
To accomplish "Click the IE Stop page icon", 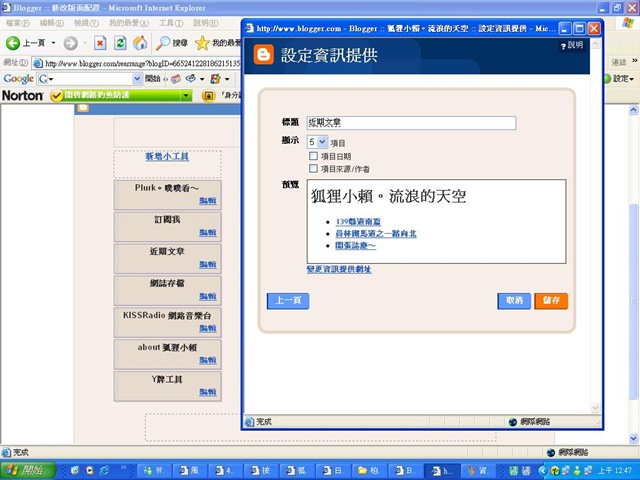I will [x=100, y=43].
